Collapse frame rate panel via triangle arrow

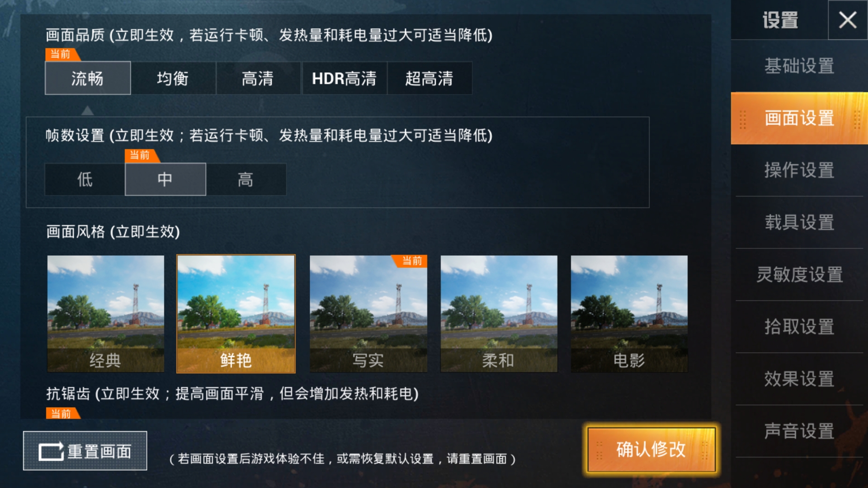click(88, 110)
